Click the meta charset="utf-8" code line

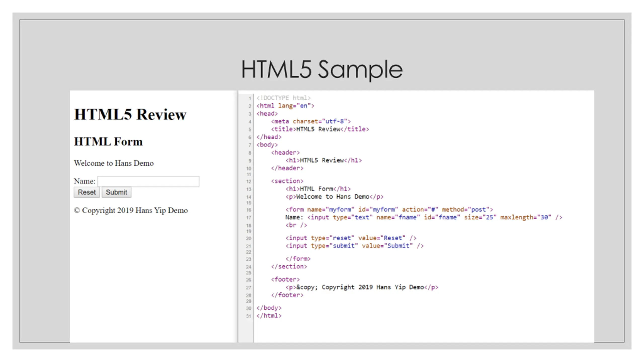coord(311,121)
